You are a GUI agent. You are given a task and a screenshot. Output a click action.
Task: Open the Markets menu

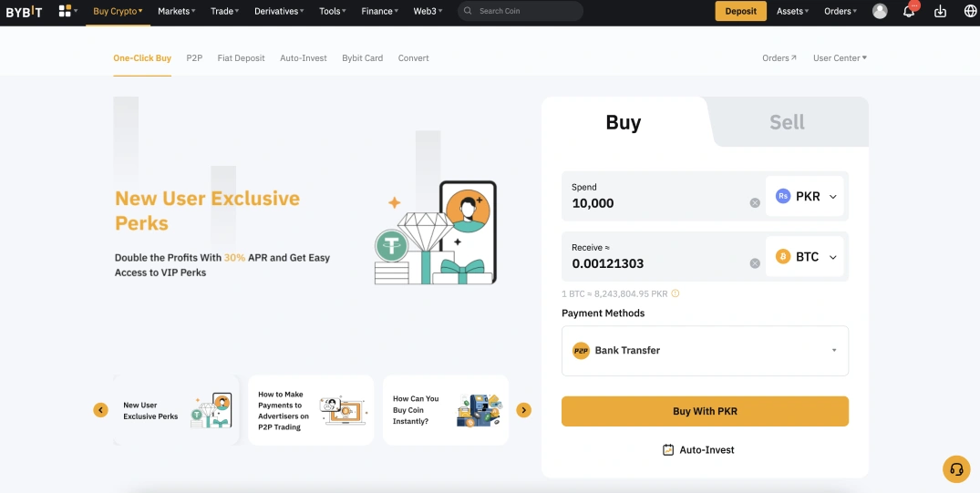click(177, 11)
